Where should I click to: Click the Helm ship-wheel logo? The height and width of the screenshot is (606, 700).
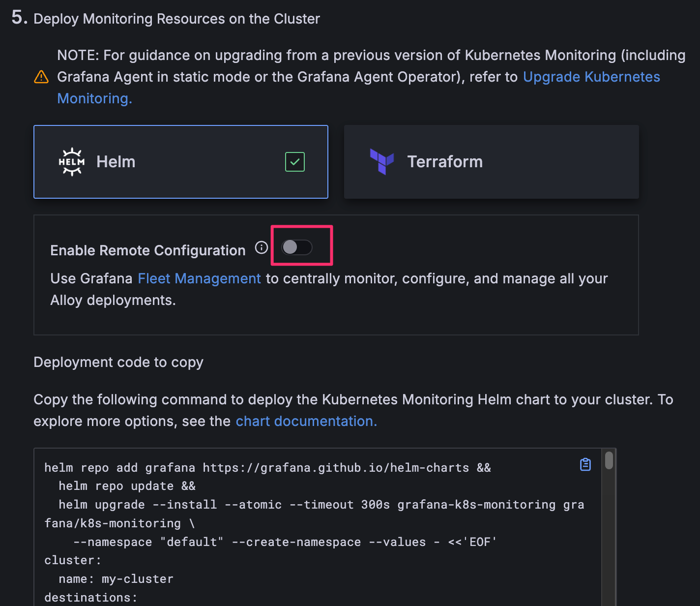pos(72,162)
